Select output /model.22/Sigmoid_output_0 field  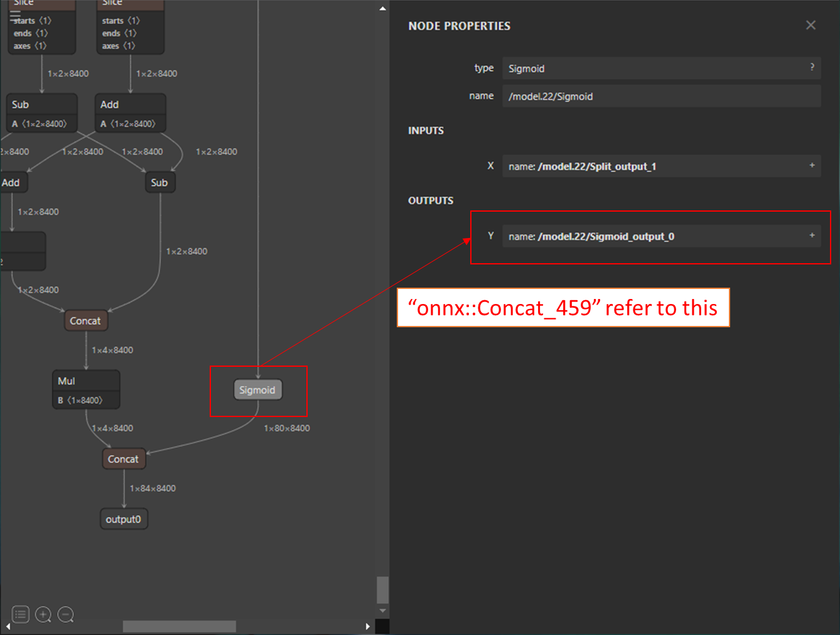661,236
